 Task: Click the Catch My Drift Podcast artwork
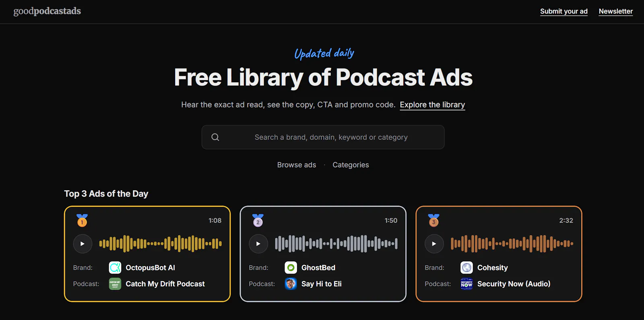click(115, 284)
